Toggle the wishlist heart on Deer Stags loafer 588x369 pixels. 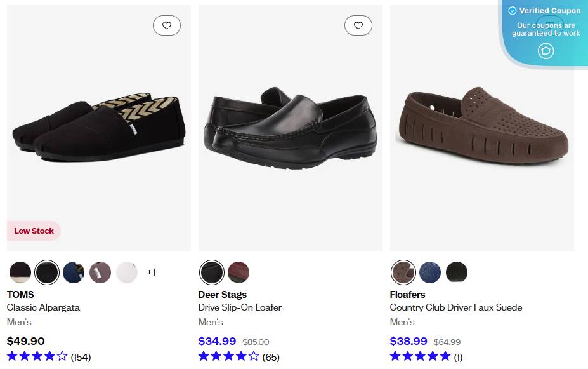point(358,25)
